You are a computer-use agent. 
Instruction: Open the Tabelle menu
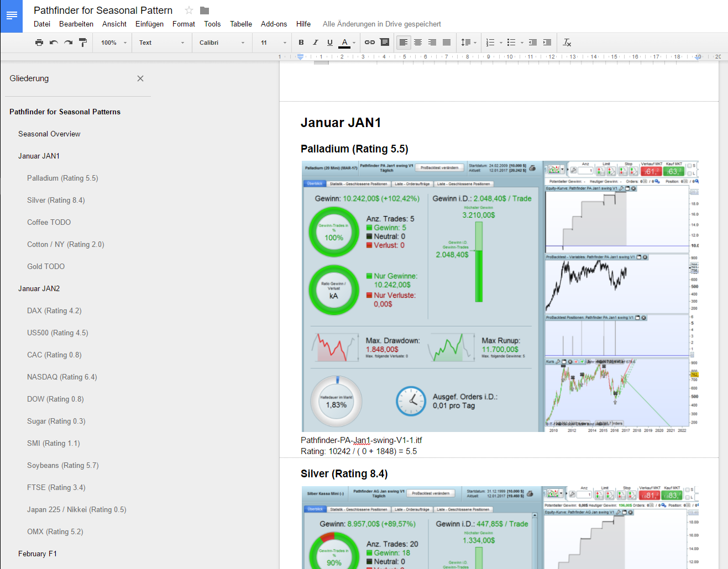(x=241, y=24)
